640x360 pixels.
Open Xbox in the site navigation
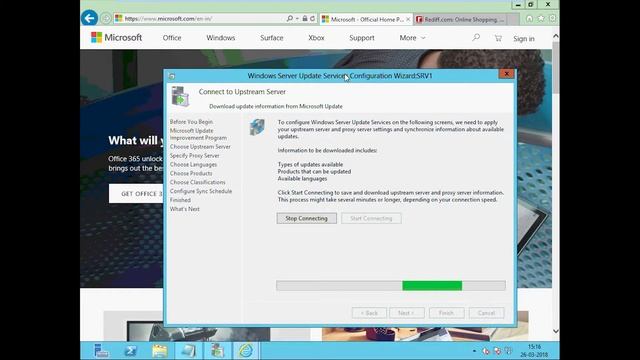coord(316,38)
